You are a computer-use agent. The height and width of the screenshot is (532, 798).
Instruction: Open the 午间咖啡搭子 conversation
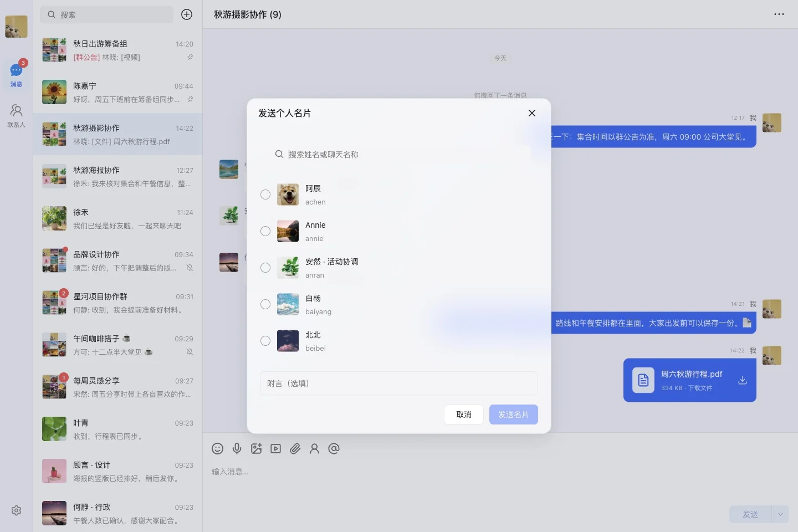pos(117,345)
